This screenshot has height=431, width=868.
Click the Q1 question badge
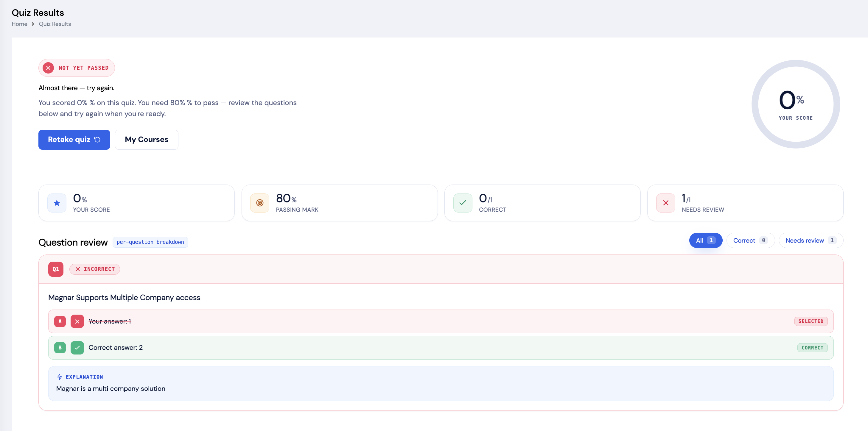[x=56, y=269]
